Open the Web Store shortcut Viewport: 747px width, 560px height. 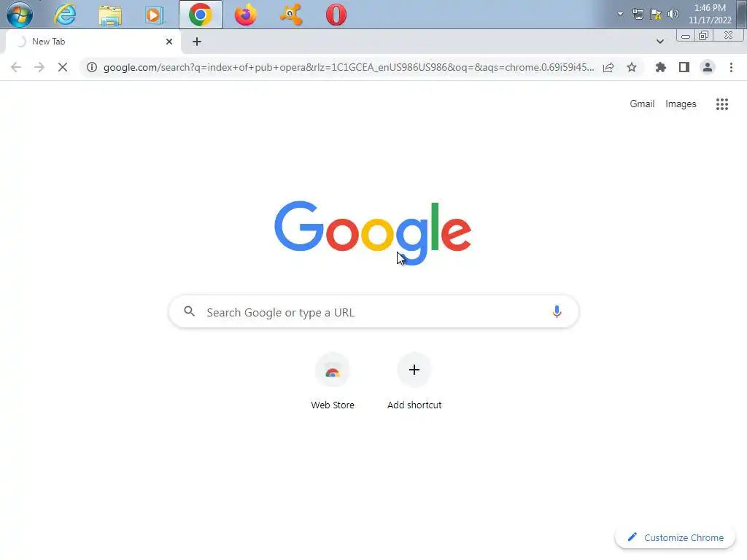pos(333,382)
